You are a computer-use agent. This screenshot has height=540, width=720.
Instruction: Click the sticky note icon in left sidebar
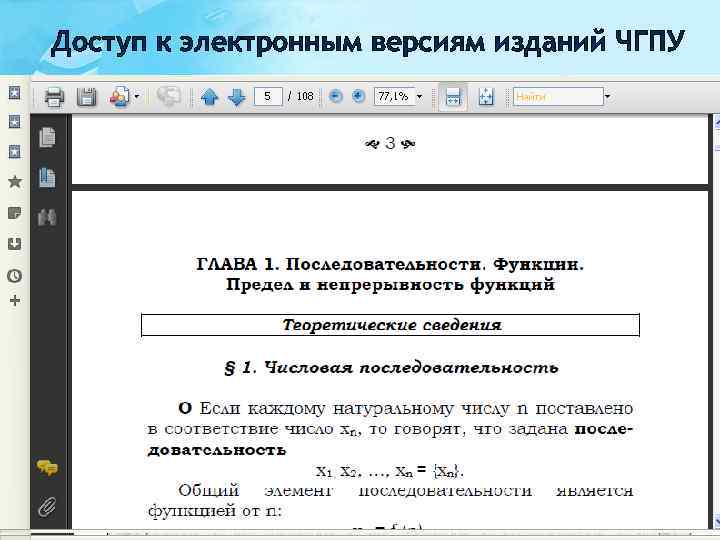[15, 213]
